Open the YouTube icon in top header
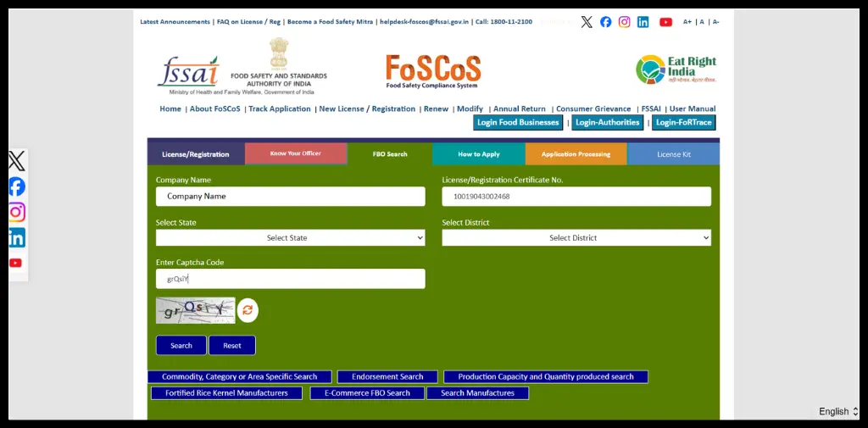The width and height of the screenshot is (868, 428). tap(666, 21)
